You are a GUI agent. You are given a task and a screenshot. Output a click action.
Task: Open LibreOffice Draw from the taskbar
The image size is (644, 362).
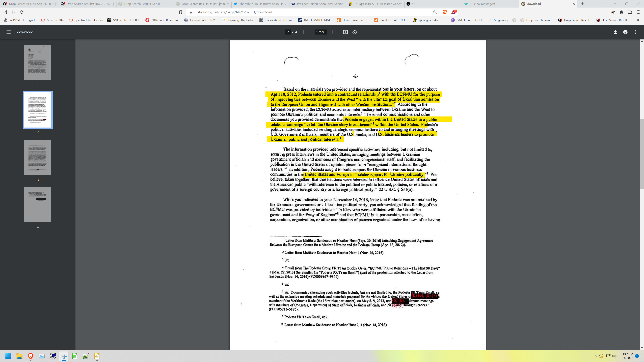point(97,356)
